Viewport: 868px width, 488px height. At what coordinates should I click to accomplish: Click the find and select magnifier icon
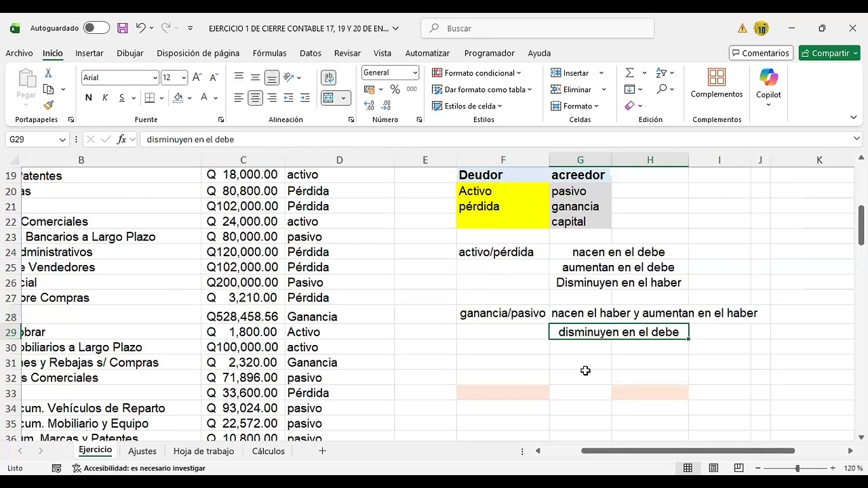pyautogui.click(x=662, y=89)
